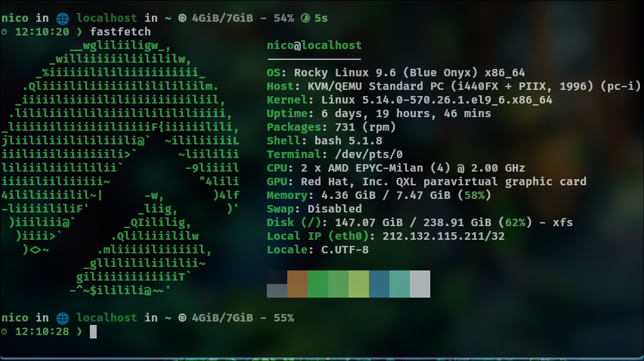Screen dimensions: 644x361
Task: Click the globe icon in the top prompt line
Action: tap(63, 18)
